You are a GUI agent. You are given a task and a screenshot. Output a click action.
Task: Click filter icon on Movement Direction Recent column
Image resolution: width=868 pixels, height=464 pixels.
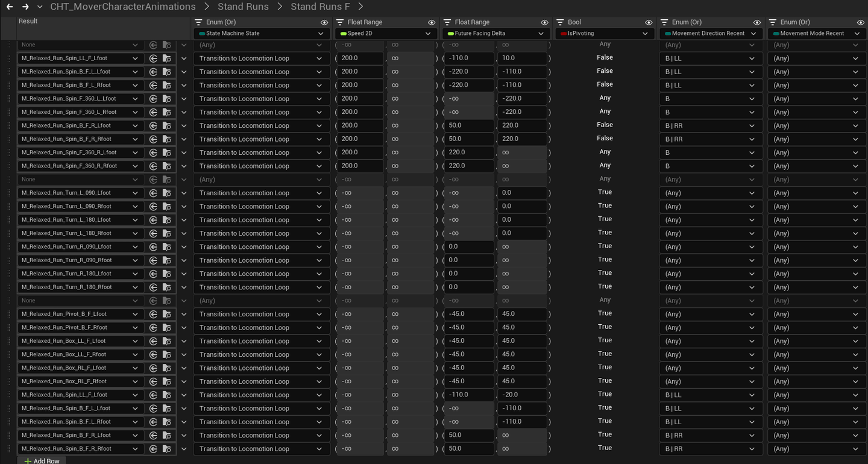click(664, 22)
